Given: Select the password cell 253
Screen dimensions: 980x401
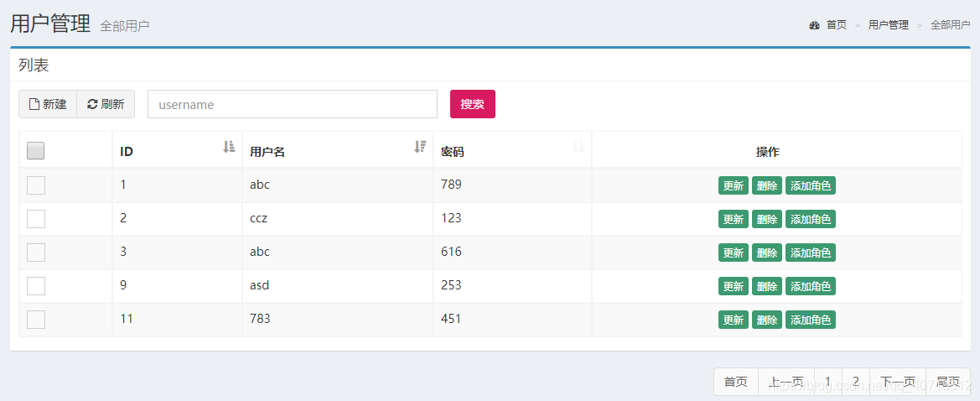Looking at the screenshot, I should pos(512,286).
